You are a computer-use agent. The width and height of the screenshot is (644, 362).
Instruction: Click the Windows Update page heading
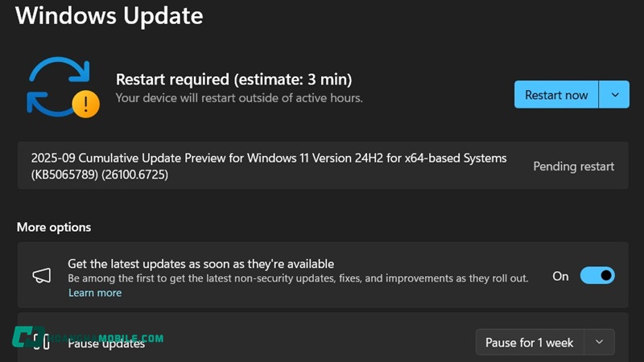point(109,15)
